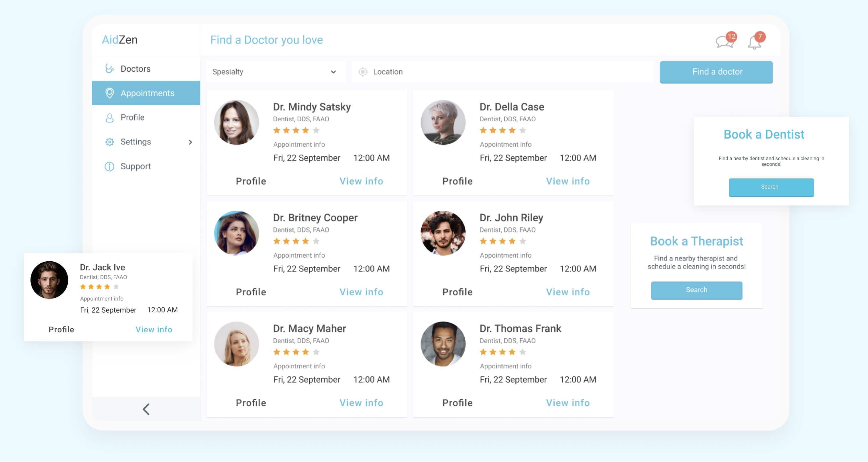Image resolution: width=868 pixels, height=462 pixels.
Task: Collapse the sidebar with the back arrow
Action: coord(146,409)
